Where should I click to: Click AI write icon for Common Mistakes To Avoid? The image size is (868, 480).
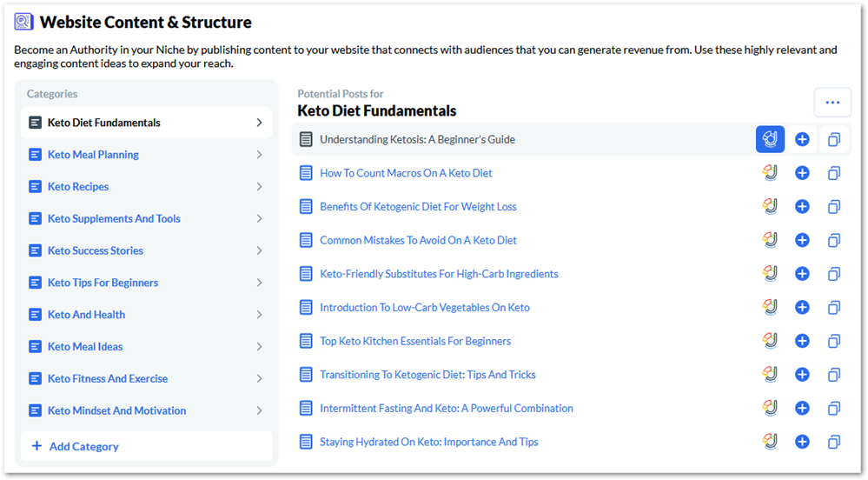(770, 240)
